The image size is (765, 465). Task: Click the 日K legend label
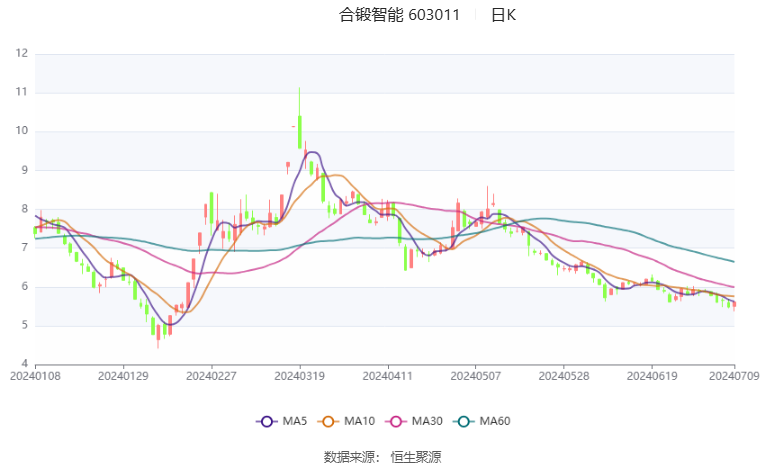click(x=503, y=15)
